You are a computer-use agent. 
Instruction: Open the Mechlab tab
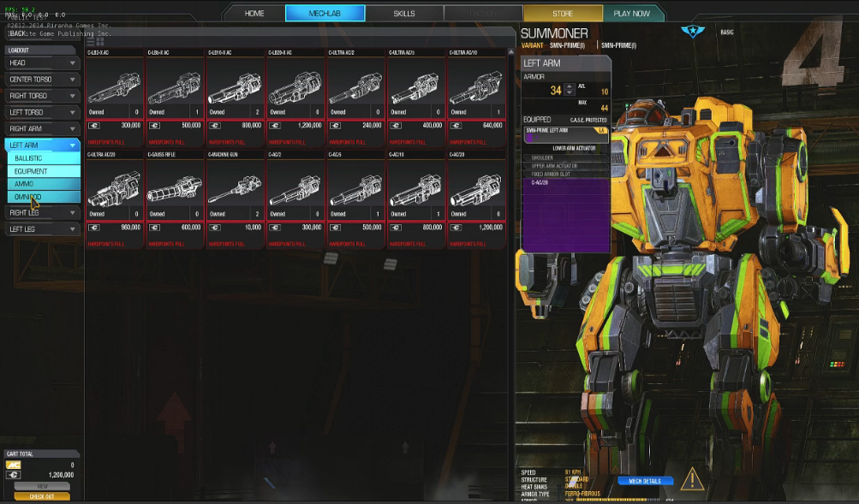tap(325, 13)
